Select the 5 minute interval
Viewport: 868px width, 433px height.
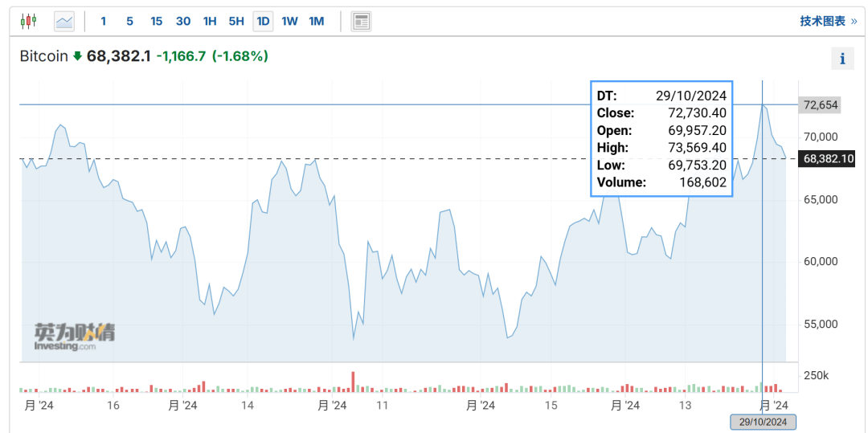129,22
